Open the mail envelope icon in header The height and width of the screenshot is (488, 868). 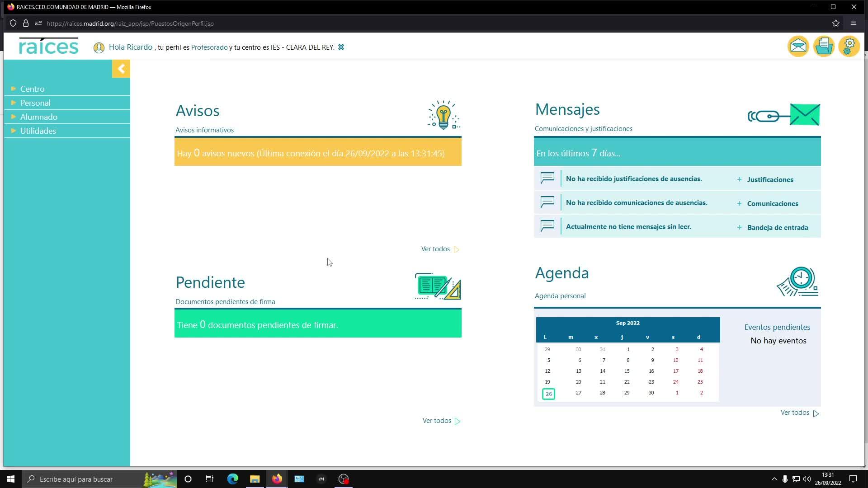[x=798, y=46]
